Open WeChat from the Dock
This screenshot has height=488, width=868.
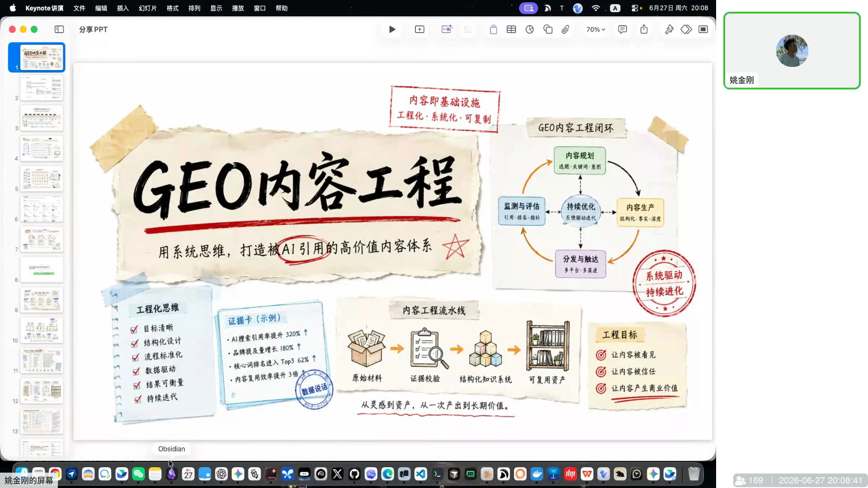click(138, 474)
